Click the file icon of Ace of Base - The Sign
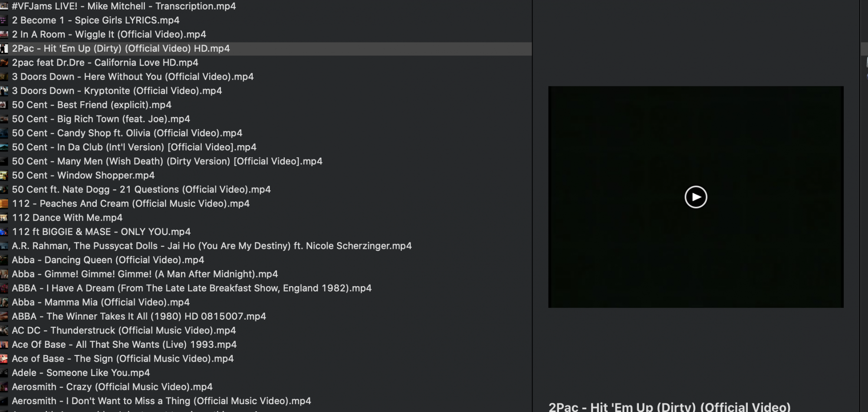868x412 pixels. (4, 359)
